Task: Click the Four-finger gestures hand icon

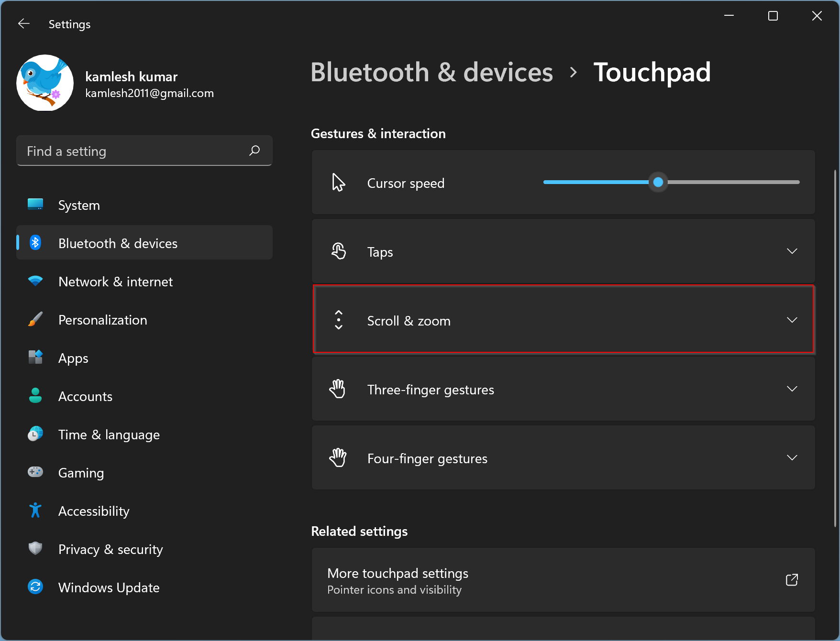Action: coord(338,457)
